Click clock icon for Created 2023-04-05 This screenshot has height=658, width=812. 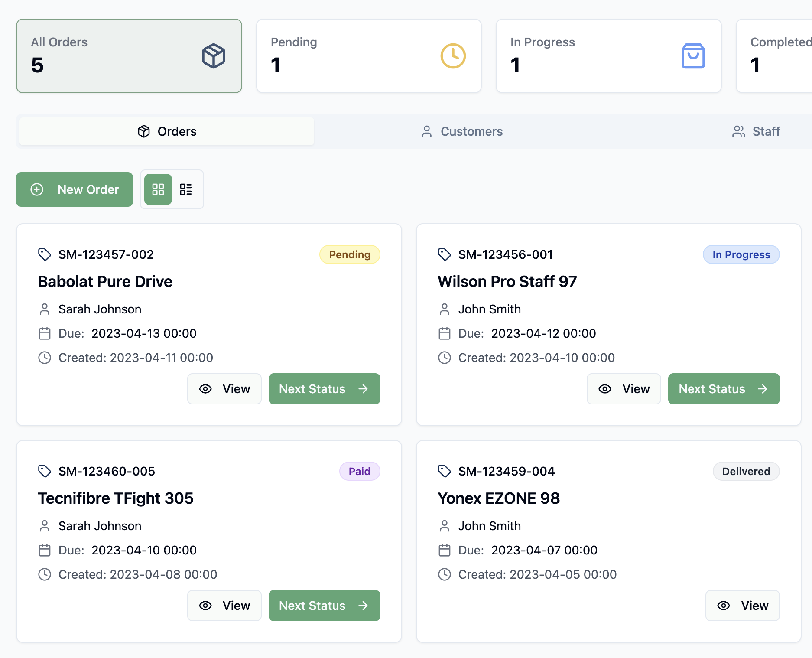445,574
